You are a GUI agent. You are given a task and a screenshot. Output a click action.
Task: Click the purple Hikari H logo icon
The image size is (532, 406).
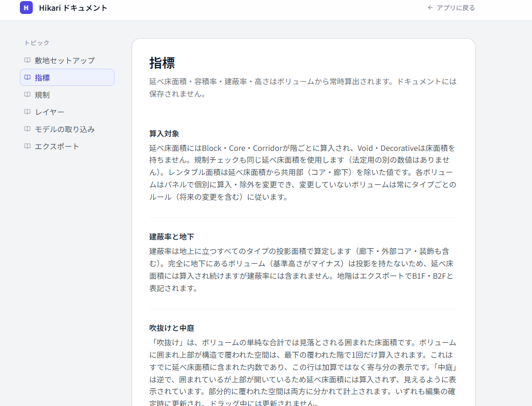[26, 8]
